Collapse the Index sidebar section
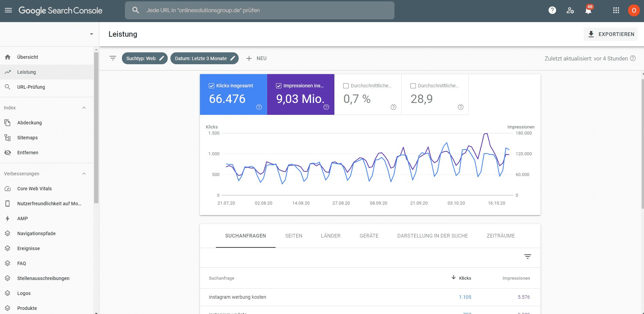The image size is (644, 314). [84, 108]
